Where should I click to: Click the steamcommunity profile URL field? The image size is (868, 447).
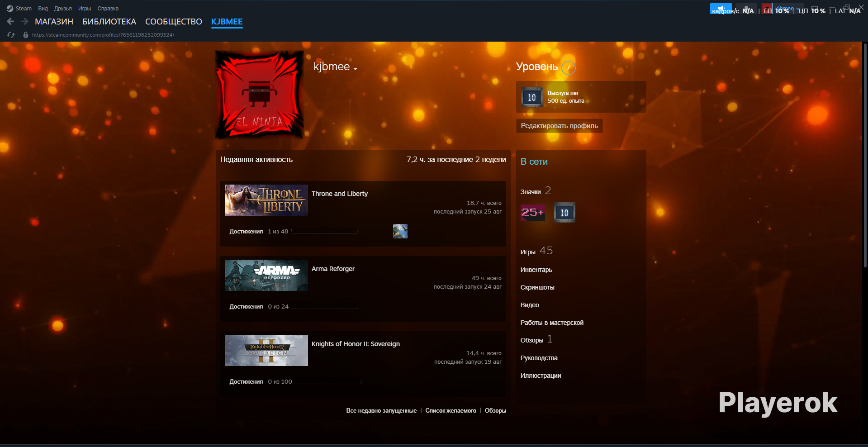(x=103, y=35)
